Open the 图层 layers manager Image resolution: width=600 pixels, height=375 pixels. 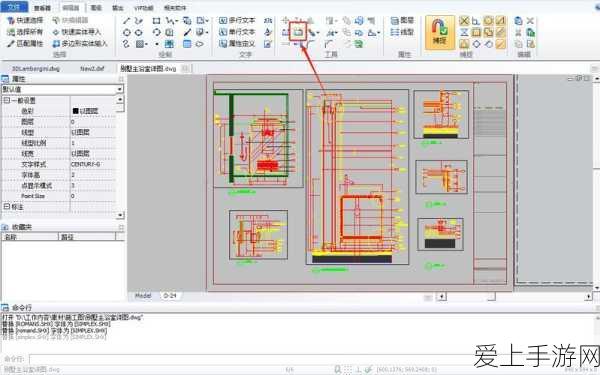[402, 20]
